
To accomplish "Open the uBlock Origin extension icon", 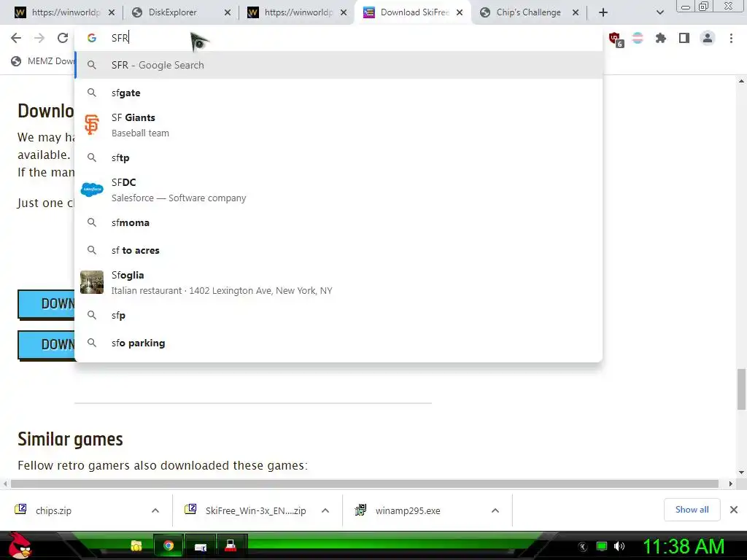I will tap(616, 39).
